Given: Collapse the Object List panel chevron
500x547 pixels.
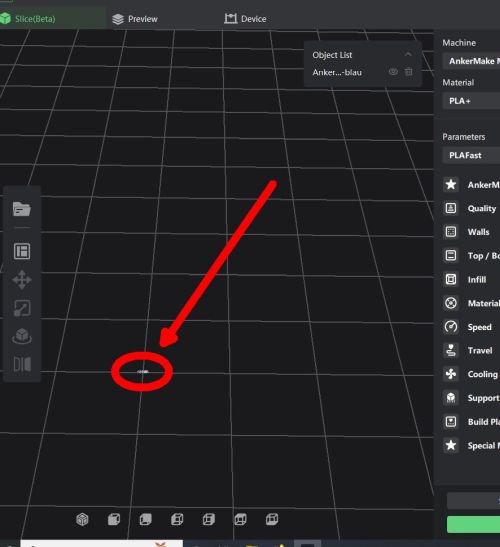Looking at the screenshot, I should [x=408, y=54].
